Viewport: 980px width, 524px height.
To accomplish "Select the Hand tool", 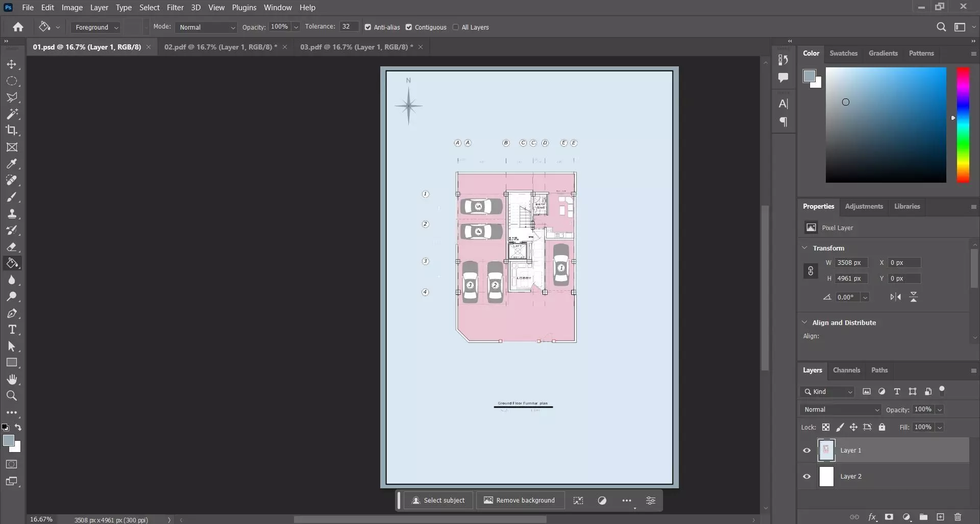I will (12, 379).
